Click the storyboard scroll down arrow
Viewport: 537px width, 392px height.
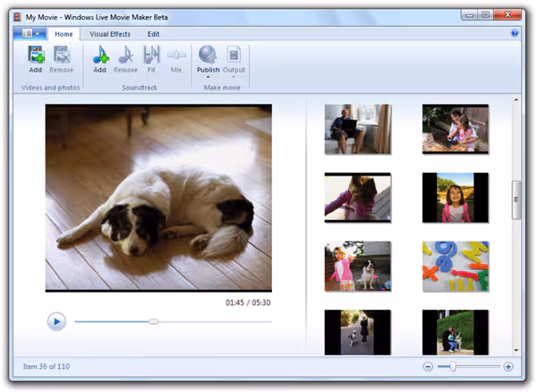tap(516, 350)
